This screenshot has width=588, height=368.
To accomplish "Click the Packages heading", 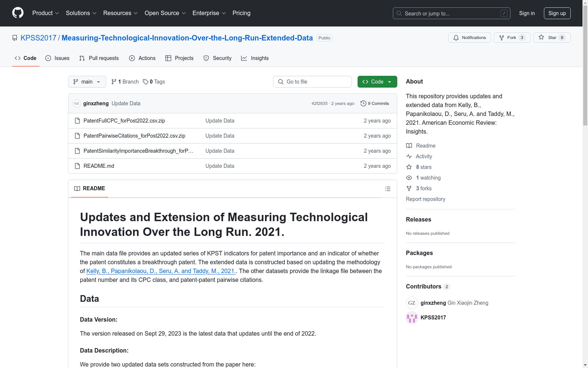I will [x=419, y=253].
